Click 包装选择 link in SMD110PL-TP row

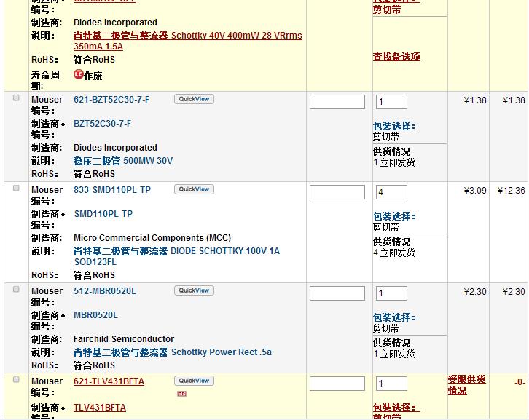pyautogui.click(x=394, y=216)
